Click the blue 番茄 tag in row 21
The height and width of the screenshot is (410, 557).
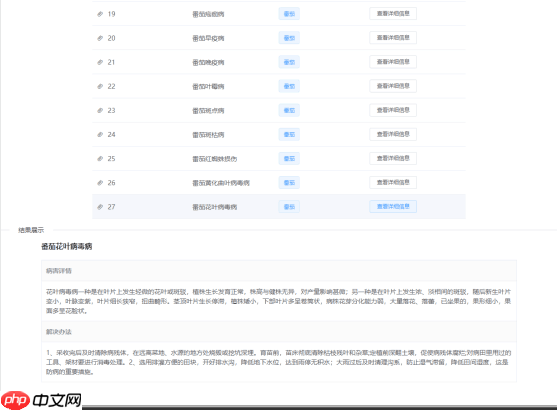pyautogui.click(x=289, y=62)
